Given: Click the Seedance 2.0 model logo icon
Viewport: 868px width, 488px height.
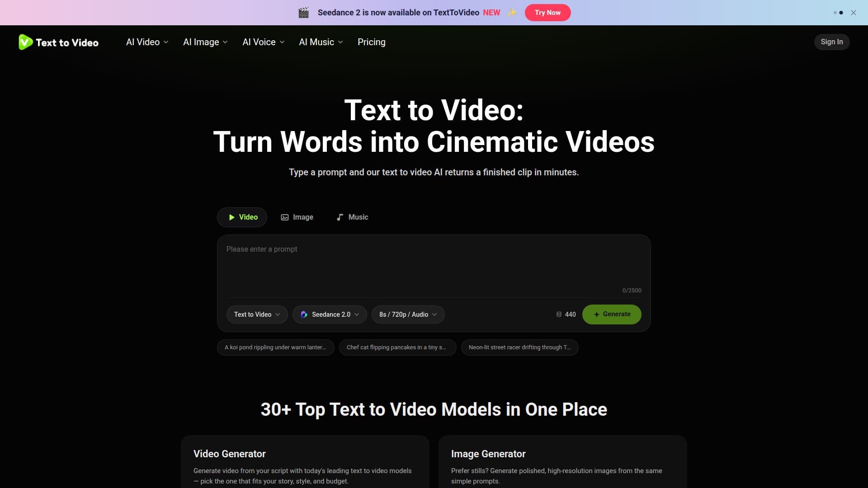Looking at the screenshot, I should point(304,314).
